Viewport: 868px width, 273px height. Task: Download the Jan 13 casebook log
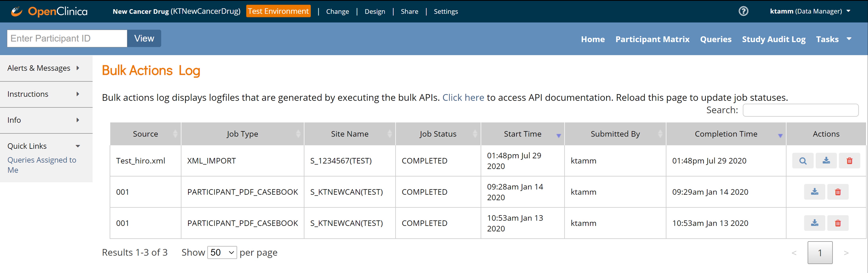(x=814, y=223)
